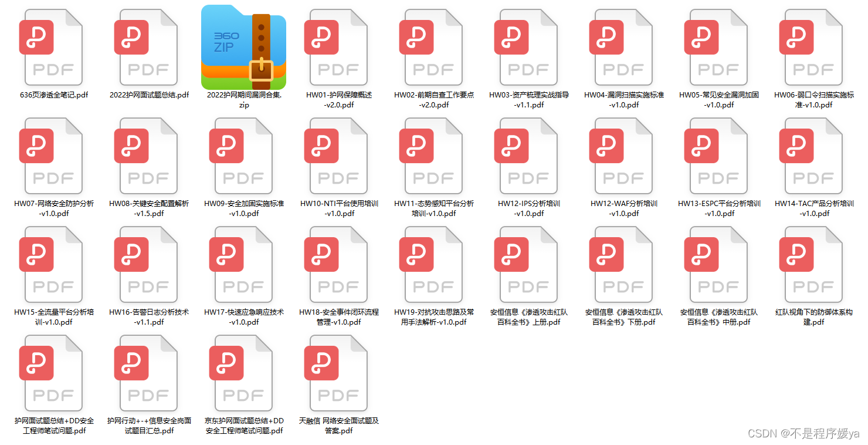
Task: Select HW13-ESPC平台分析培训 PDF icon
Action: pos(716,156)
